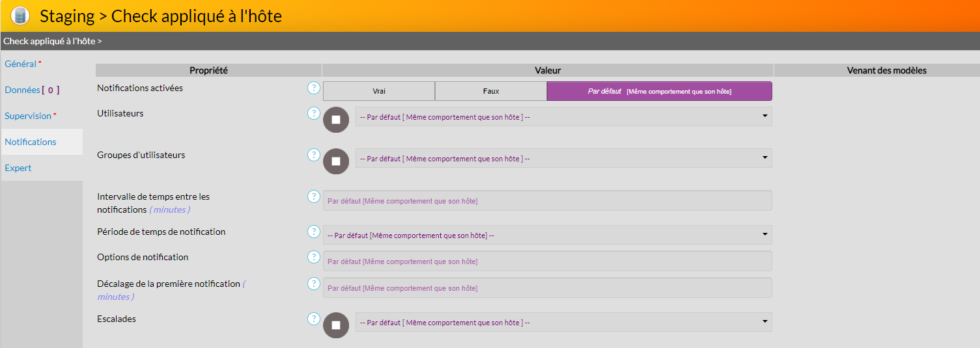Click the help icon beside Escalades

pyautogui.click(x=313, y=319)
